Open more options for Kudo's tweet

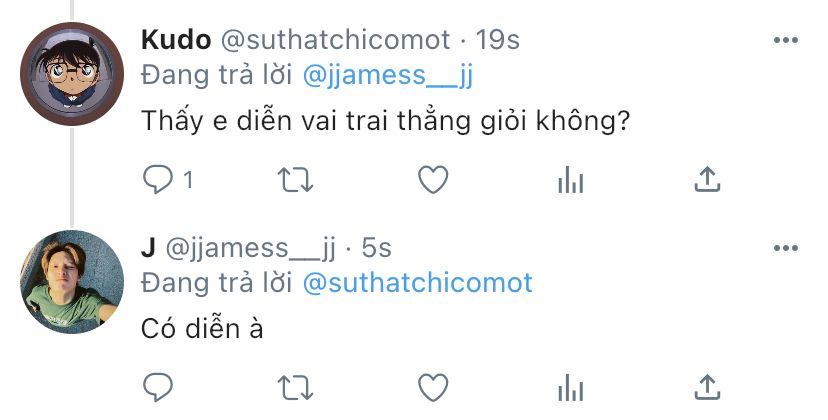786,40
